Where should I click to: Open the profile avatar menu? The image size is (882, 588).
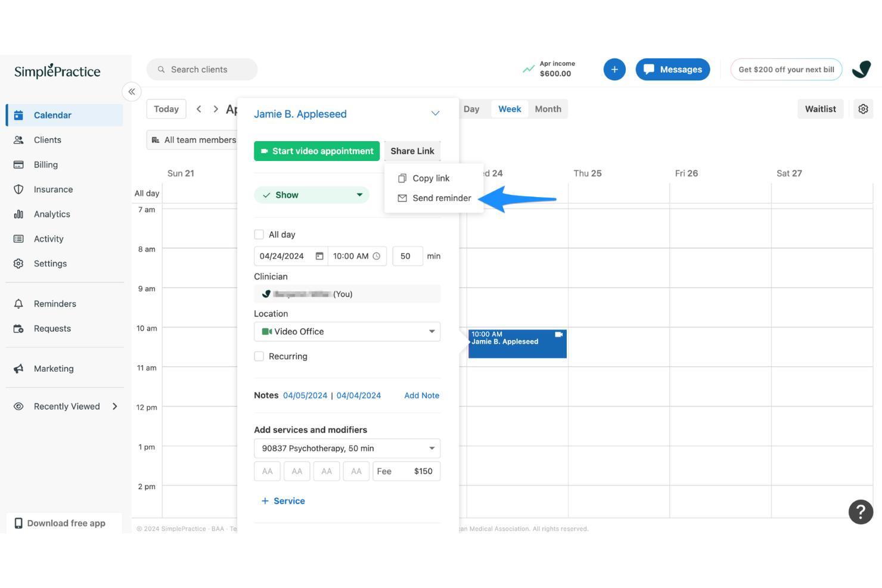[862, 70]
